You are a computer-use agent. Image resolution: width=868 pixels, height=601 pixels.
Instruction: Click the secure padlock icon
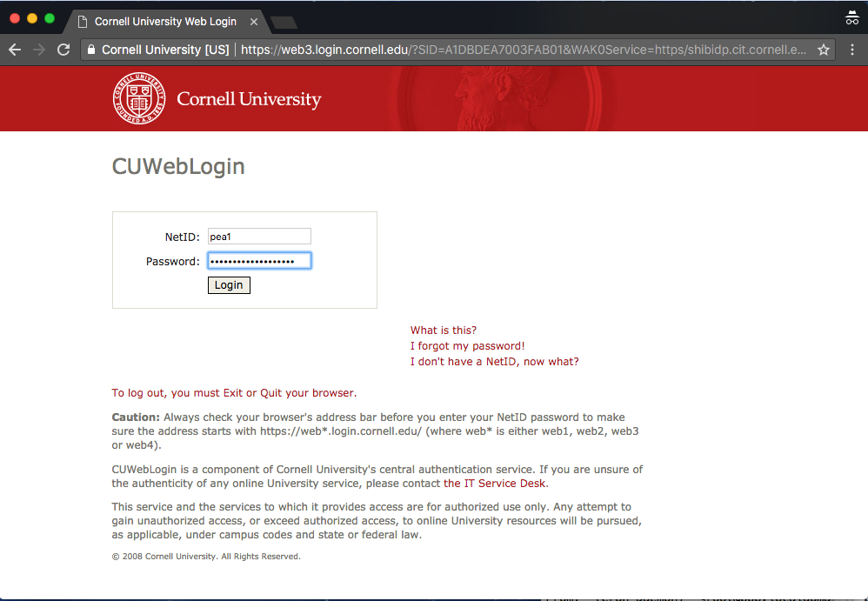point(91,50)
